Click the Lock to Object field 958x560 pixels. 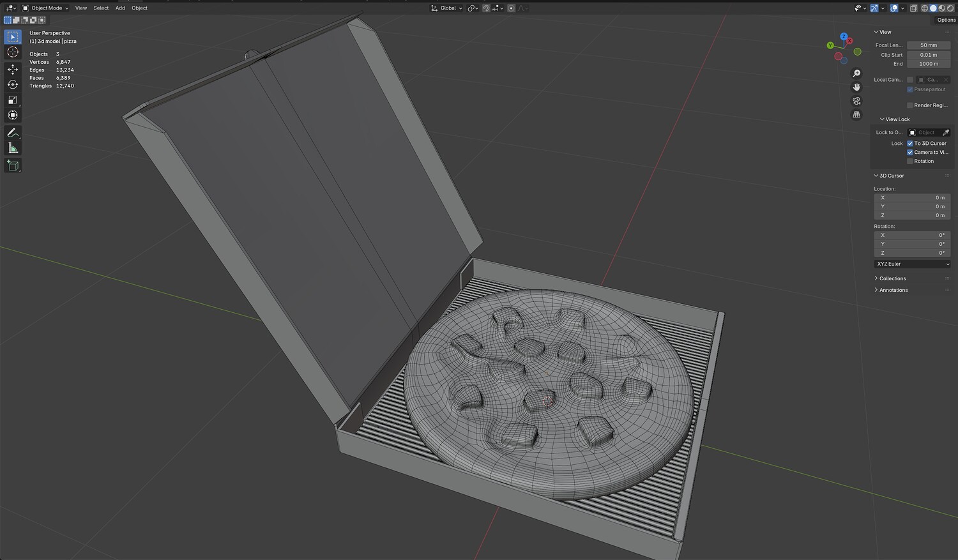(x=924, y=133)
